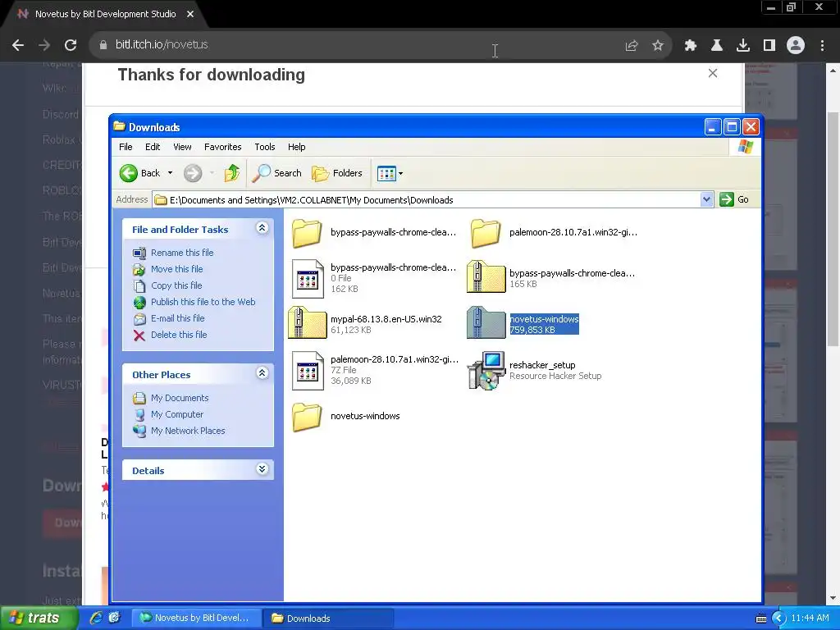Expand the Details panel
Image resolution: width=840 pixels, height=630 pixels.
[x=262, y=469]
